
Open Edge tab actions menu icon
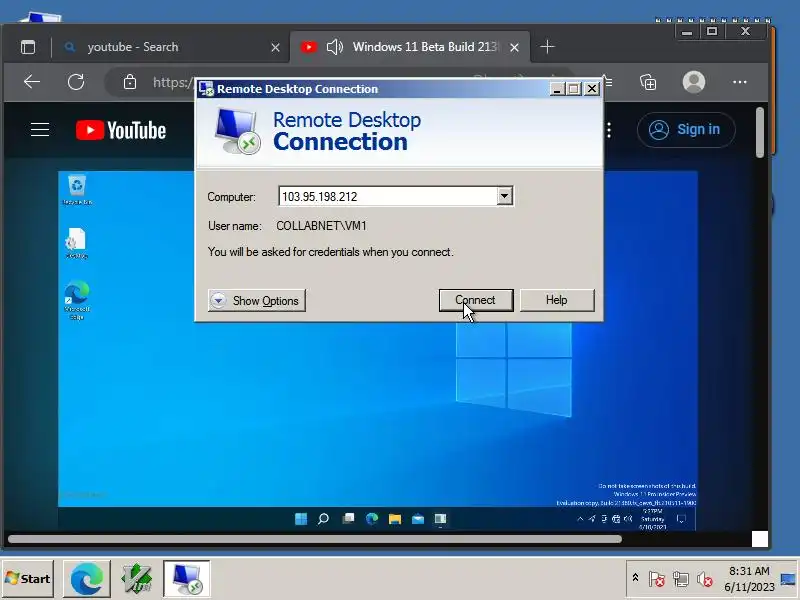click(28, 47)
